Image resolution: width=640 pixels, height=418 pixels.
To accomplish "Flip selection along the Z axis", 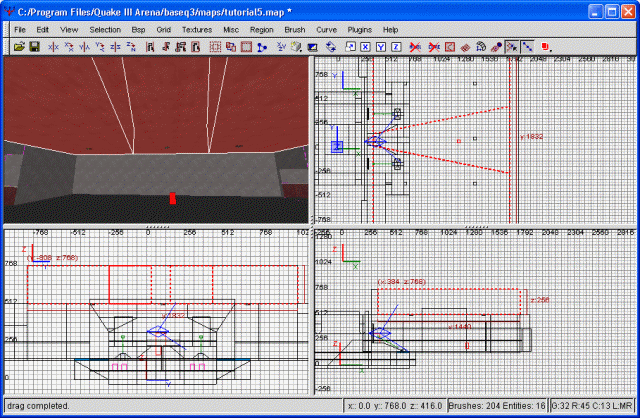I will (115, 47).
